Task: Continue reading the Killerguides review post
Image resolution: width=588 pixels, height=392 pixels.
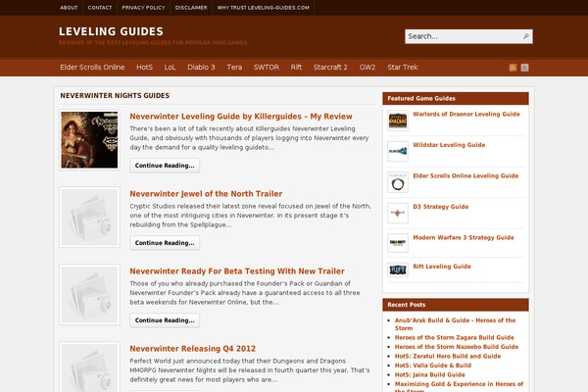Action: (165, 166)
